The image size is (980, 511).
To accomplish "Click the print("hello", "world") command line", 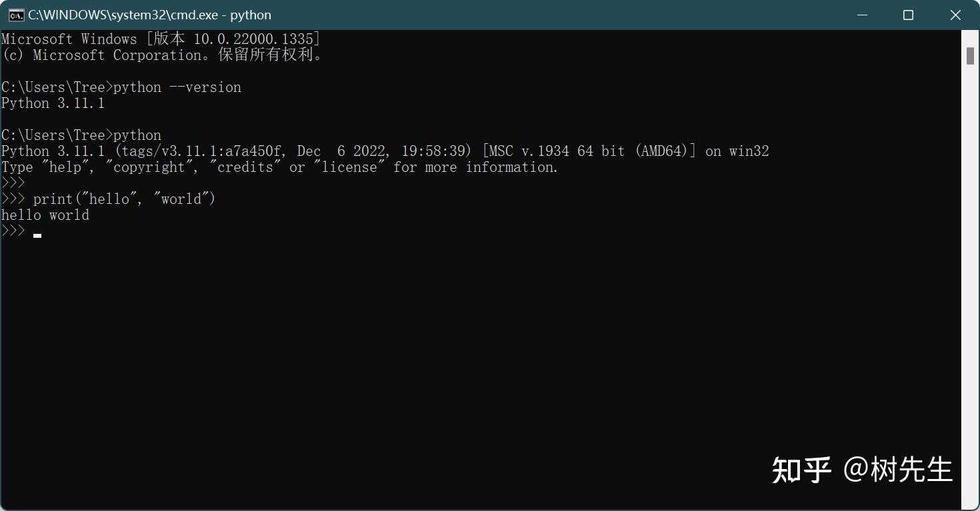I will (125, 198).
